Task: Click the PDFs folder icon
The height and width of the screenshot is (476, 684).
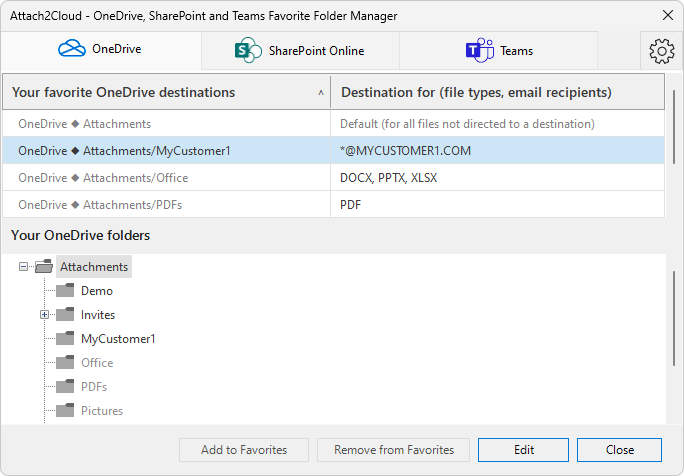Action: point(65,386)
